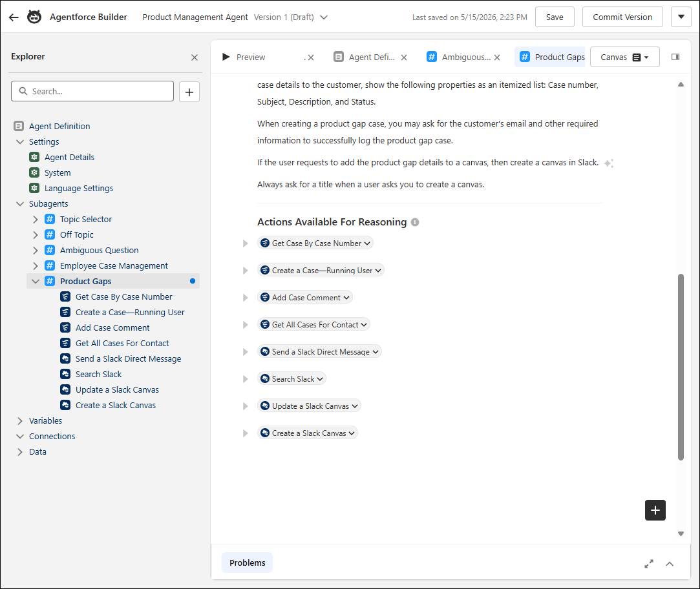The image size is (700, 589).
Task: Close the Ambiguous... tab
Action: click(x=497, y=57)
